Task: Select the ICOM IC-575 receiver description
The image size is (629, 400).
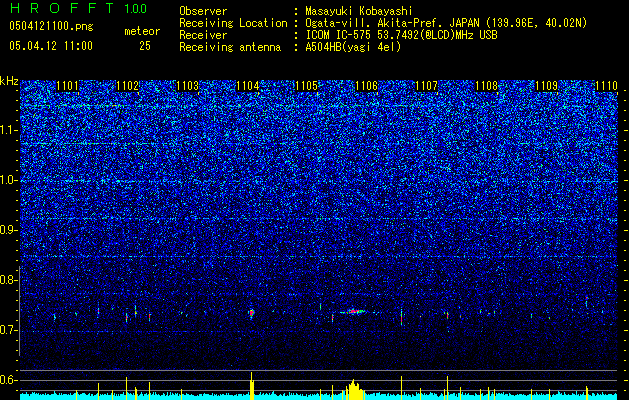Action: (401, 35)
